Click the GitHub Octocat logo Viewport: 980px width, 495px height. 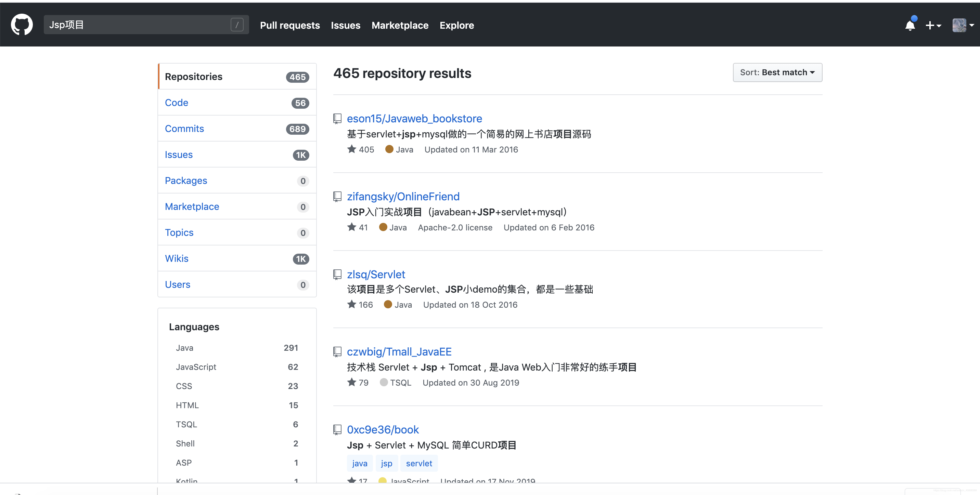point(22,25)
